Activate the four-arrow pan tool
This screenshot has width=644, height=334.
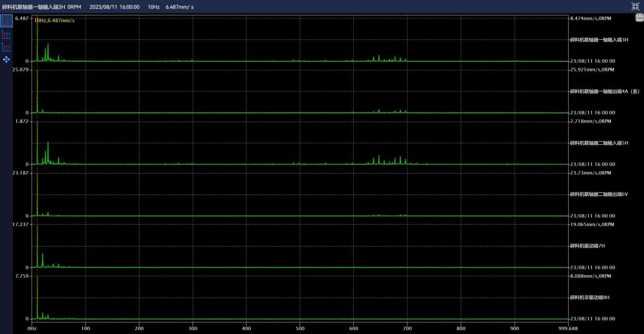[x=6, y=59]
